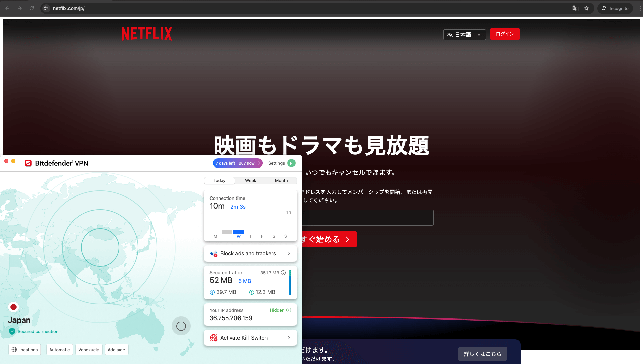Click the secured traffic remaining data clock icon
This screenshot has width=643, height=364.
pyautogui.click(x=283, y=273)
